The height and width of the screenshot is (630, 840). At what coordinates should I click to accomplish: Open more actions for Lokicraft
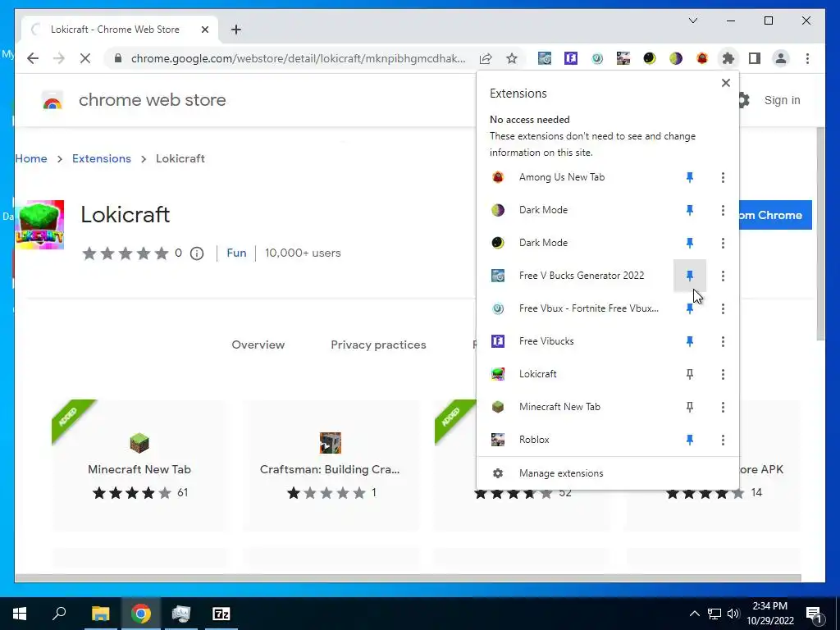(723, 374)
